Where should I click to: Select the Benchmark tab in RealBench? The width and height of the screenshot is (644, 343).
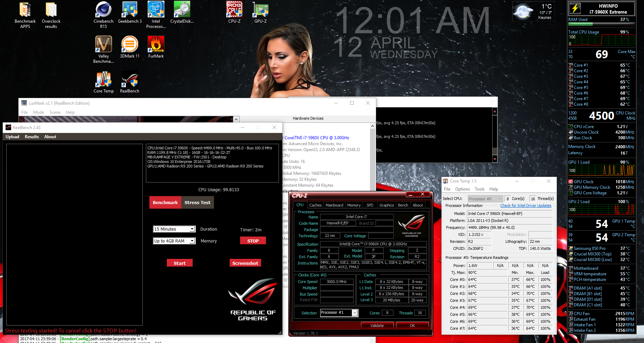point(165,202)
